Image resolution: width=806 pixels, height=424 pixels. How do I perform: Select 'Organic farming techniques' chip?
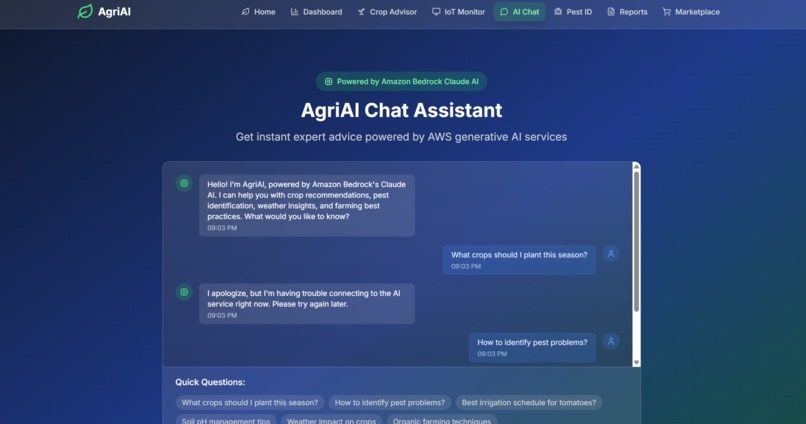442,420
